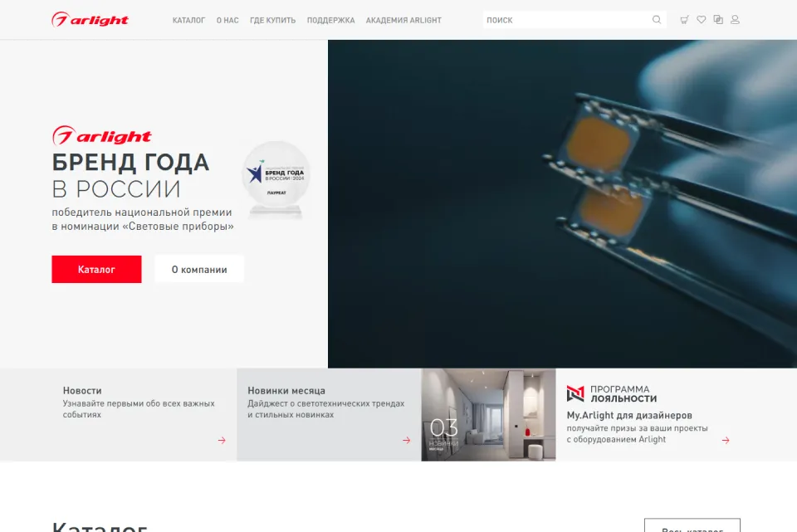Click the Arlight logo above Бренд года
This screenshot has height=532, width=797.
pos(101,135)
